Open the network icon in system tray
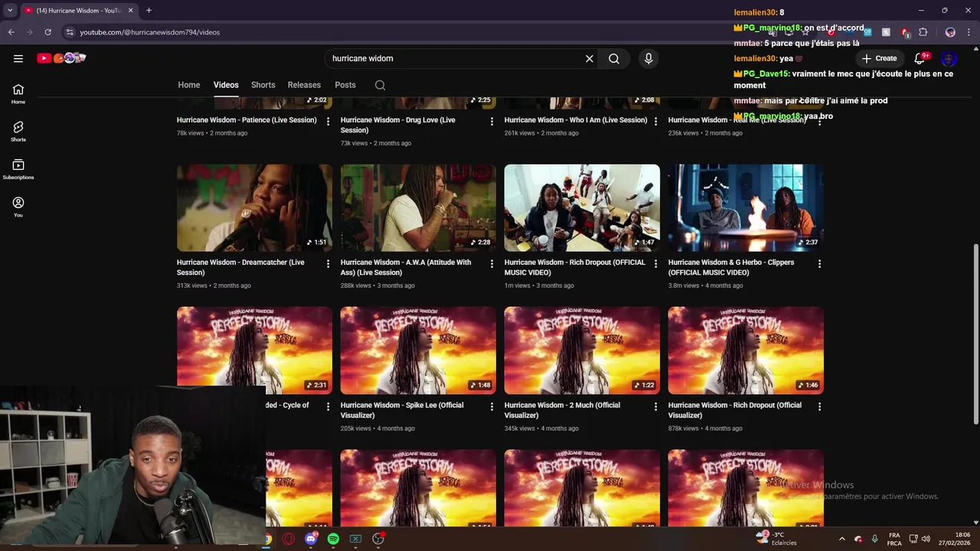980x551 pixels. click(x=913, y=539)
